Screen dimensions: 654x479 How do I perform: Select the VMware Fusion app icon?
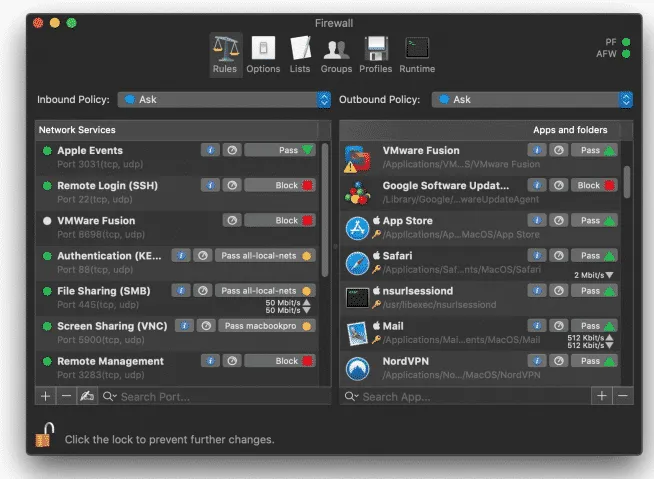pyautogui.click(x=357, y=159)
